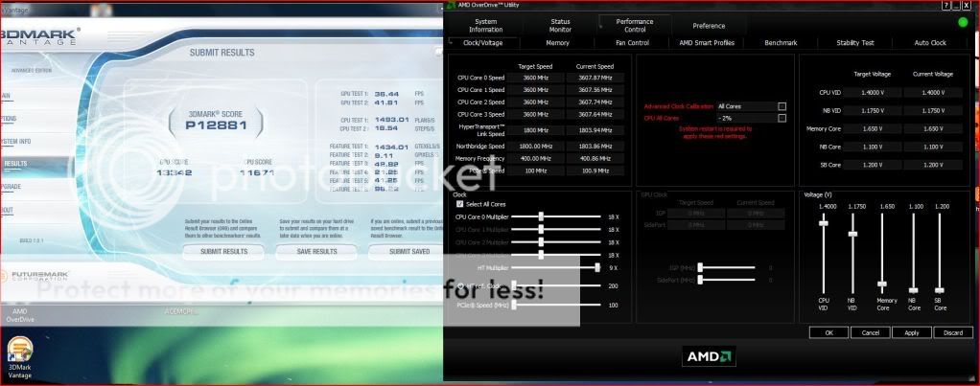Screen dimensions: 980x386
Task: Click the NB VID voltage slider handle
Action: pos(852,234)
